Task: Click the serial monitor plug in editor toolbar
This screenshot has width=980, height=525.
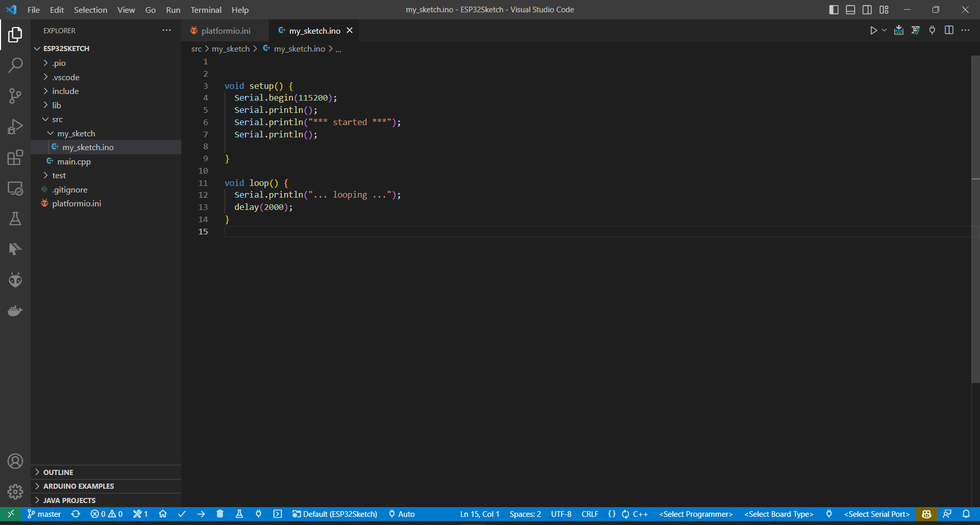Action: click(933, 30)
